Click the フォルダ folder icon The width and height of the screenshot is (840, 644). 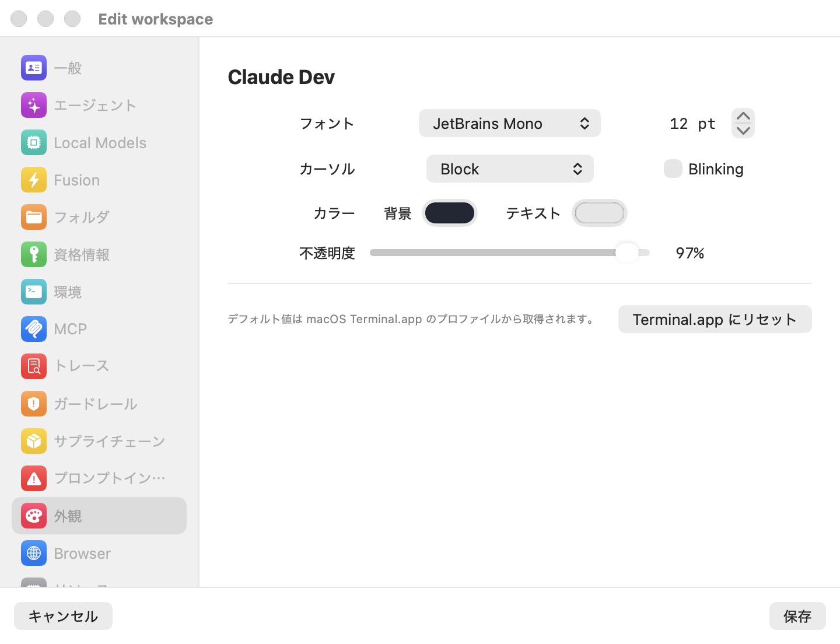click(x=34, y=217)
